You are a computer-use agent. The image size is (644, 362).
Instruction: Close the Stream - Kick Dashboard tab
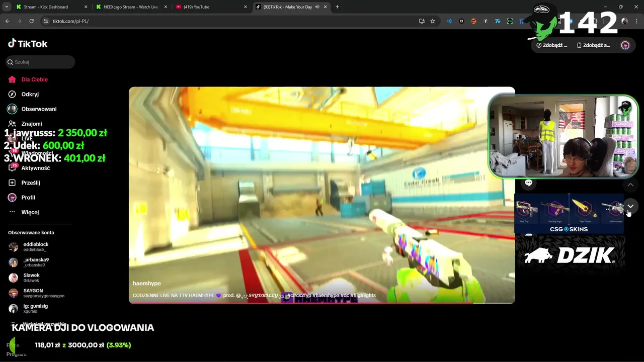[86, 7]
